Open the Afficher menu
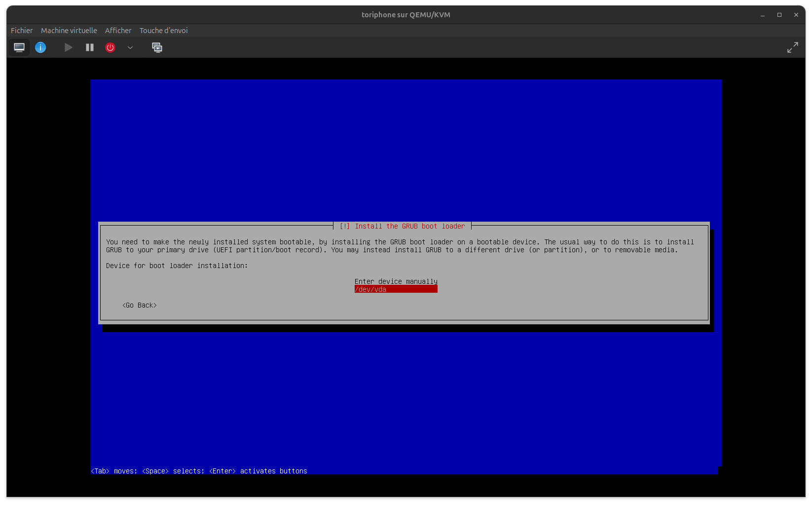 (118, 31)
